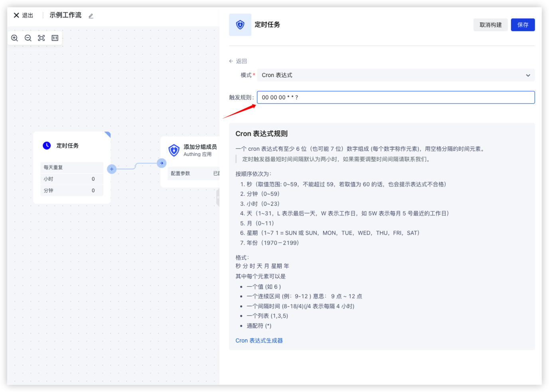Click the blue 保存 button
The image size is (549, 392).
click(523, 25)
